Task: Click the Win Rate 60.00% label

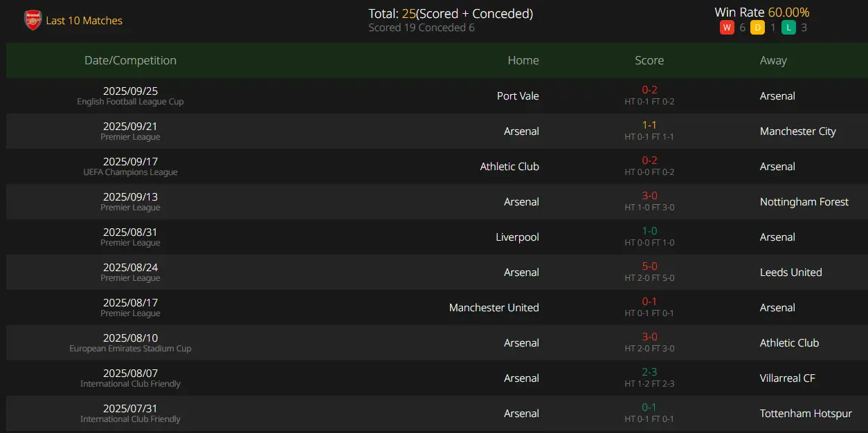Action: pyautogui.click(x=762, y=12)
